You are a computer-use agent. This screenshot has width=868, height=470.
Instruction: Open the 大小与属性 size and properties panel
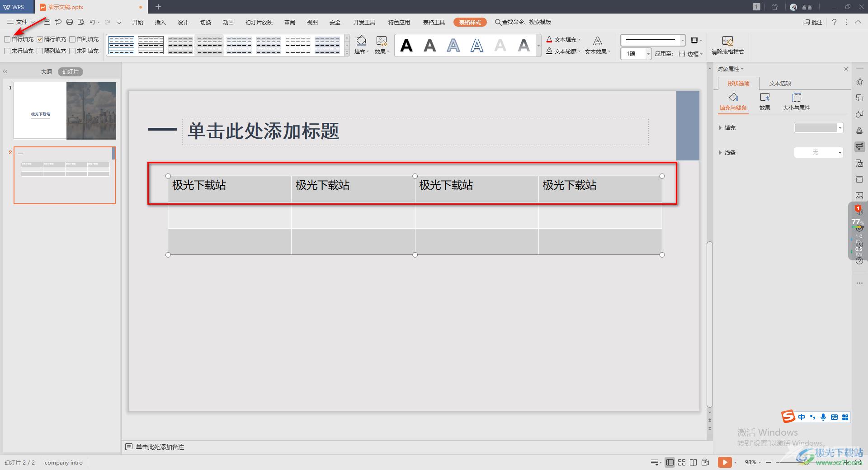pos(796,102)
